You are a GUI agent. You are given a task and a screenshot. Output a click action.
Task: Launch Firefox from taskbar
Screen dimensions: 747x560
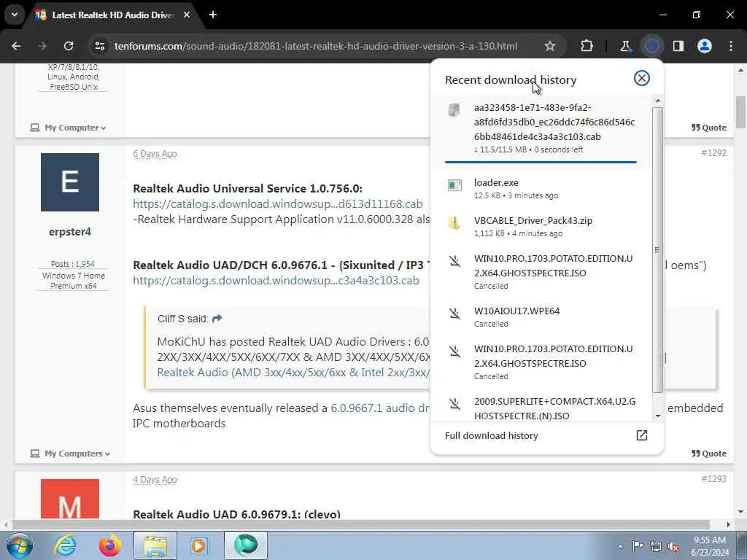(x=110, y=545)
